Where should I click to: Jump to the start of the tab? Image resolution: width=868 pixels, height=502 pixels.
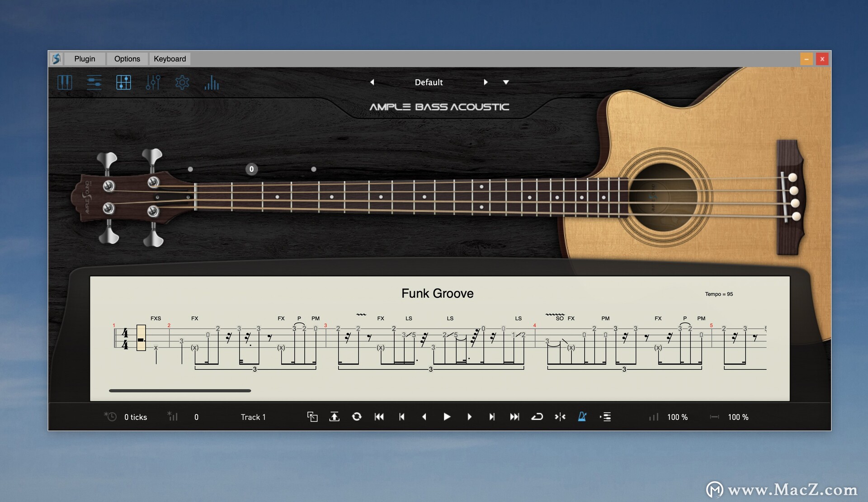pos(379,417)
